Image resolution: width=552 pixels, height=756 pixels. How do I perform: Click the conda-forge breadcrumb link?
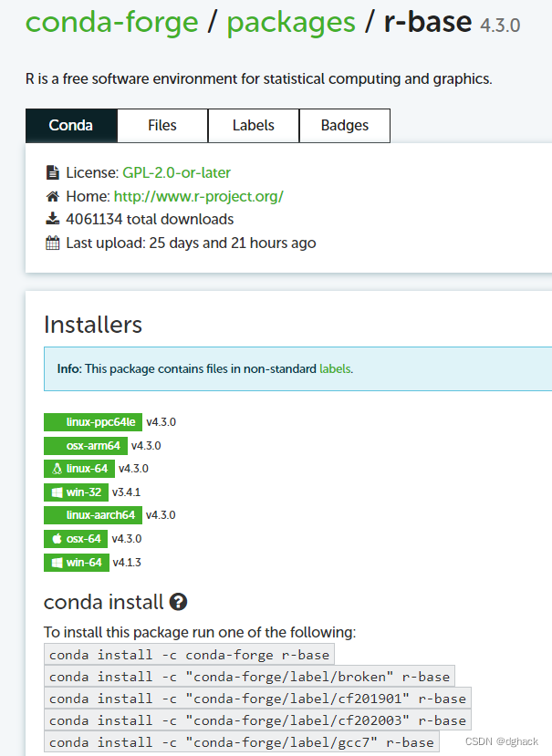(x=112, y=23)
